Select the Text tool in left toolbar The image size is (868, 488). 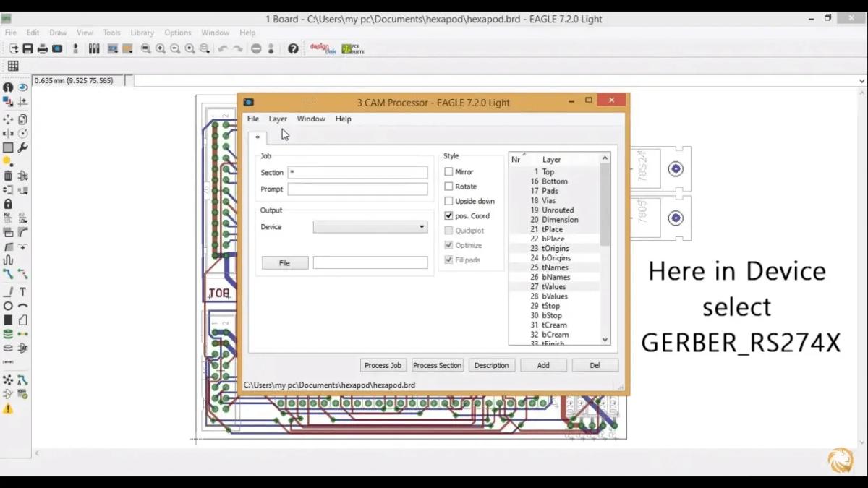(23, 292)
